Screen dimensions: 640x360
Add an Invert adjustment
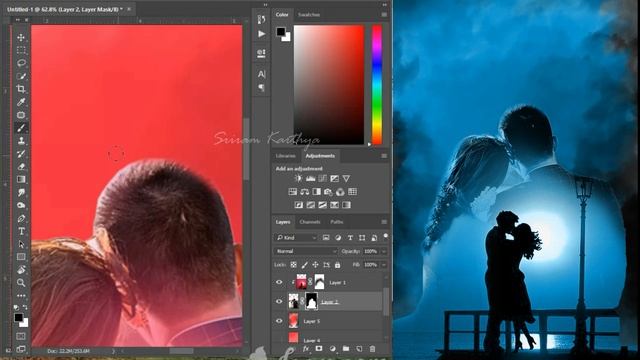click(x=298, y=205)
